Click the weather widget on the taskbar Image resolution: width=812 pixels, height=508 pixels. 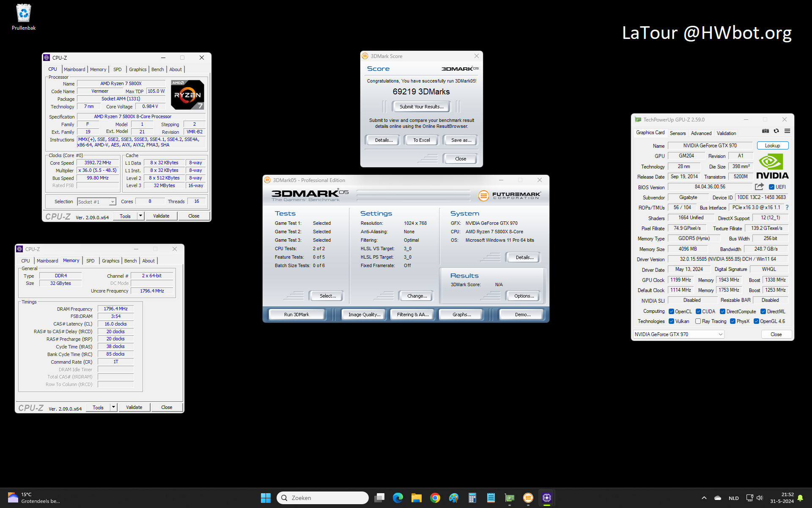click(34, 498)
